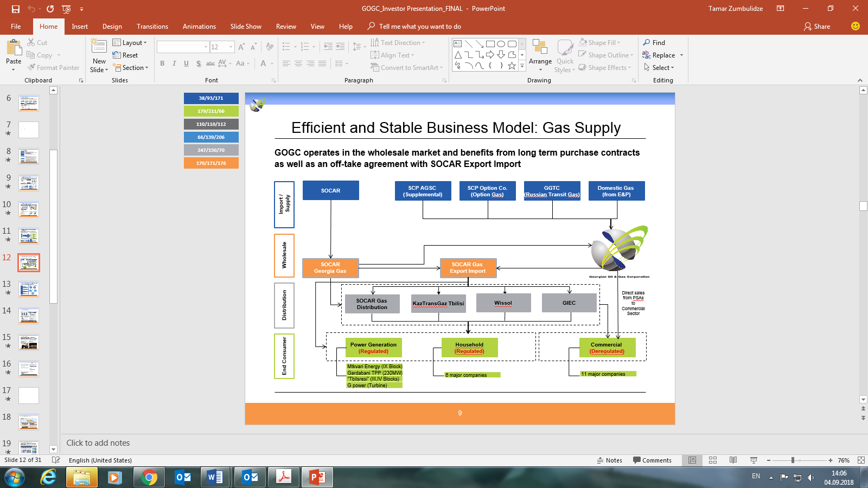Switch to Slide Sorter view icon
The image size is (868, 488).
click(x=713, y=460)
